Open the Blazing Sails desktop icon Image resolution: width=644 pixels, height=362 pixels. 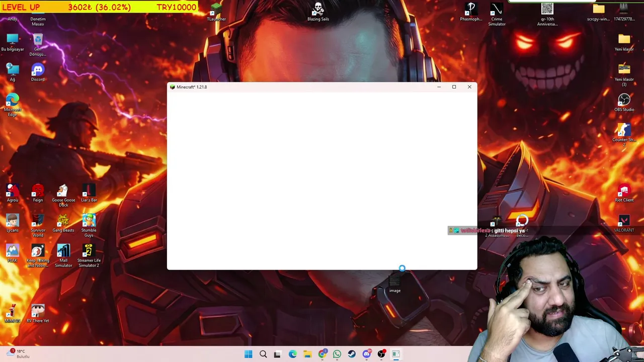pos(318,12)
